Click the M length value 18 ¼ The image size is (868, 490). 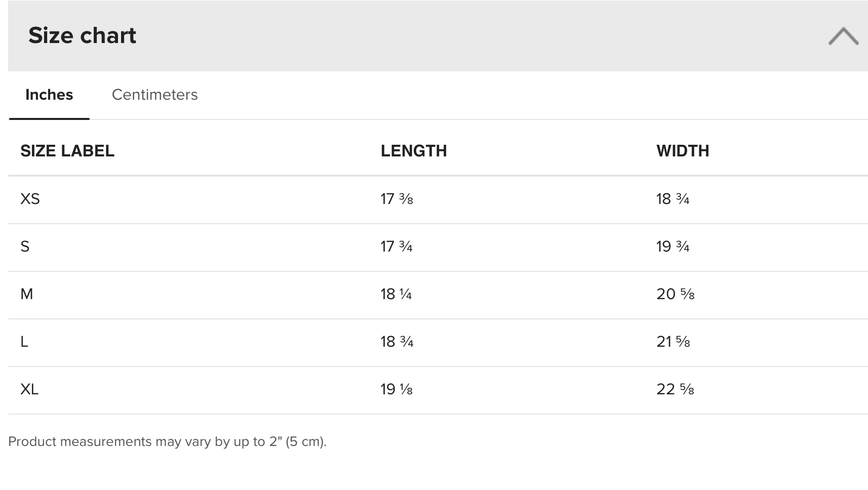point(396,294)
